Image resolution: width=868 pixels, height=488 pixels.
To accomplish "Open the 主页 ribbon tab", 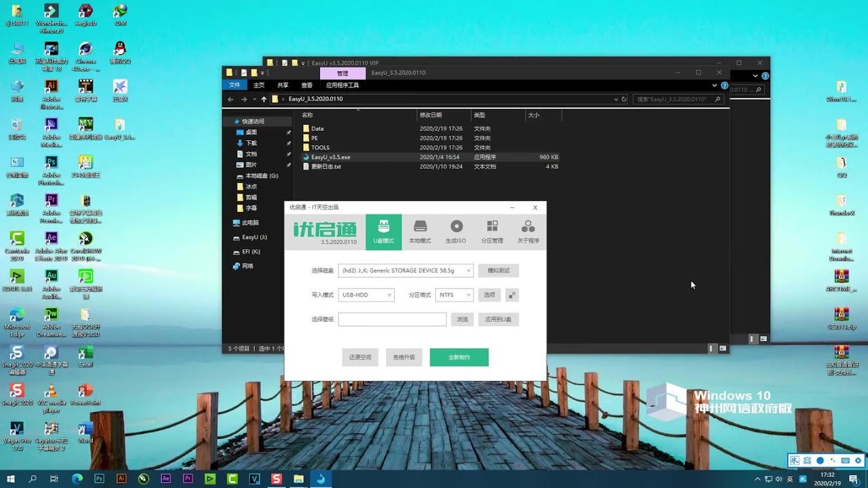I will tap(259, 85).
